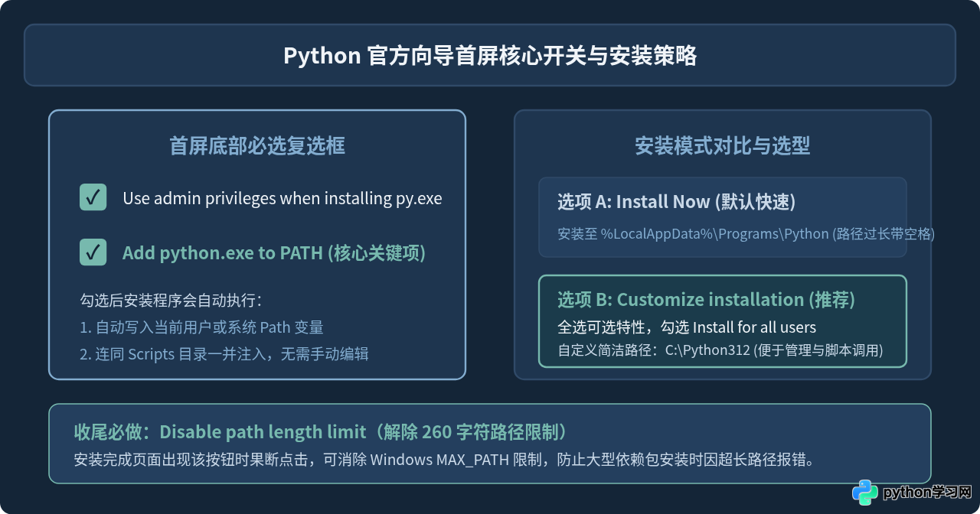Click step 1 about writing the Path variable

coord(202,327)
